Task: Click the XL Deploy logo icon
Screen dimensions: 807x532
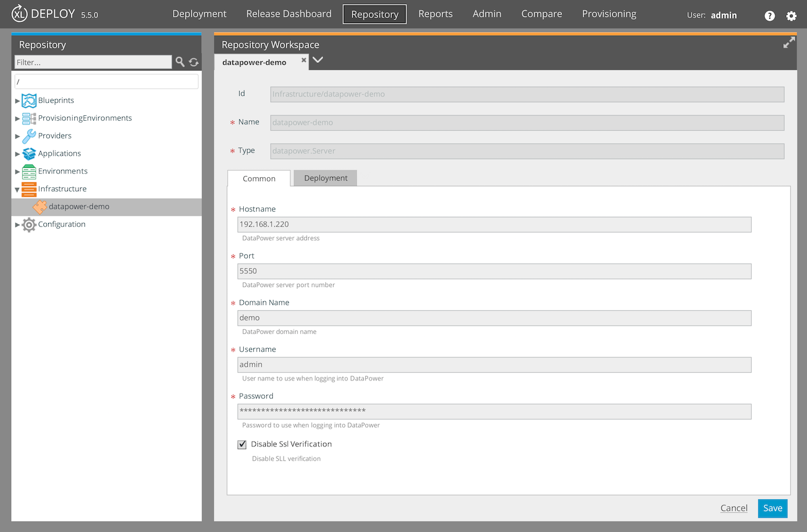Action: click(x=20, y=14)
